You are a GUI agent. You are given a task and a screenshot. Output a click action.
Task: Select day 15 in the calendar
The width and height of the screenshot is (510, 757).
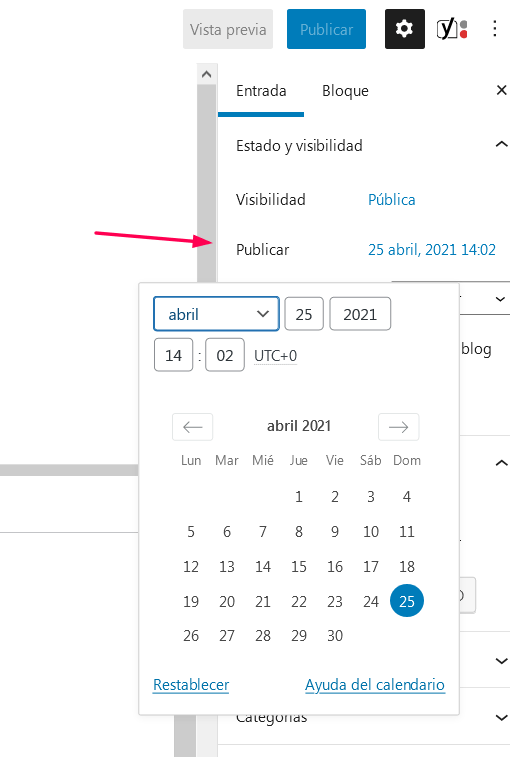[x=299, y=566]
